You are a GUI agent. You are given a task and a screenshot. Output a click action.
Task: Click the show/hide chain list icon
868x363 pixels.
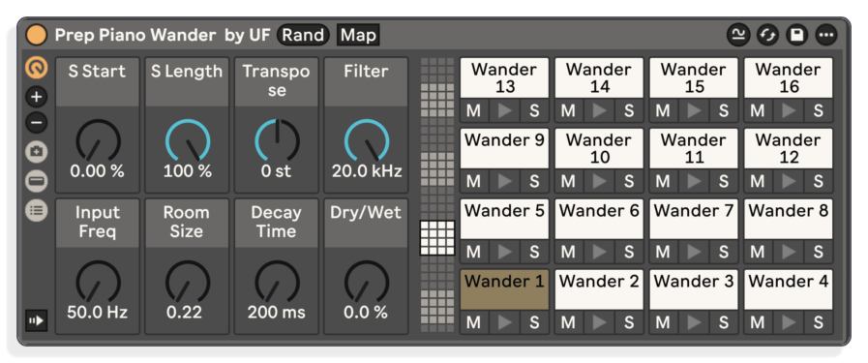[x=37, y=210]
